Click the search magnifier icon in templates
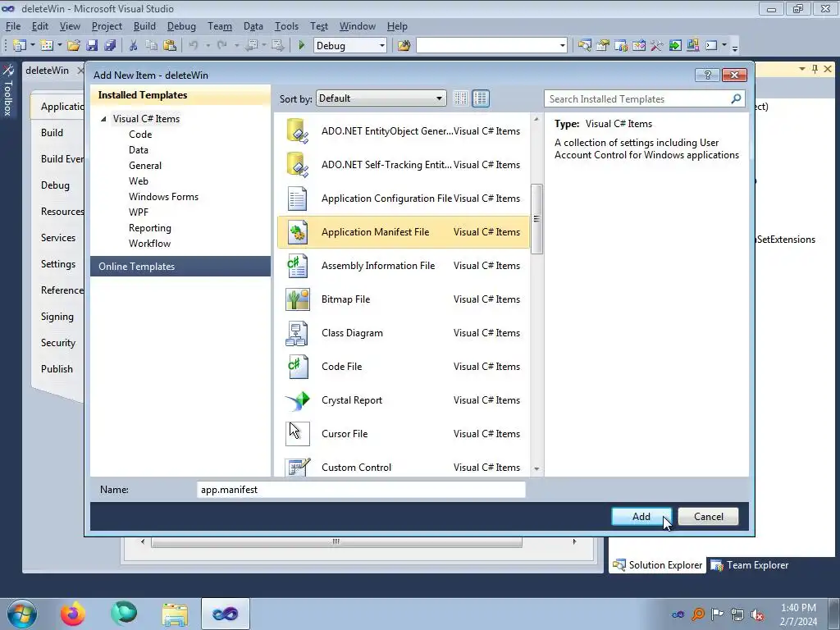Screen dimensions: 840x630 tap(736, 98)
